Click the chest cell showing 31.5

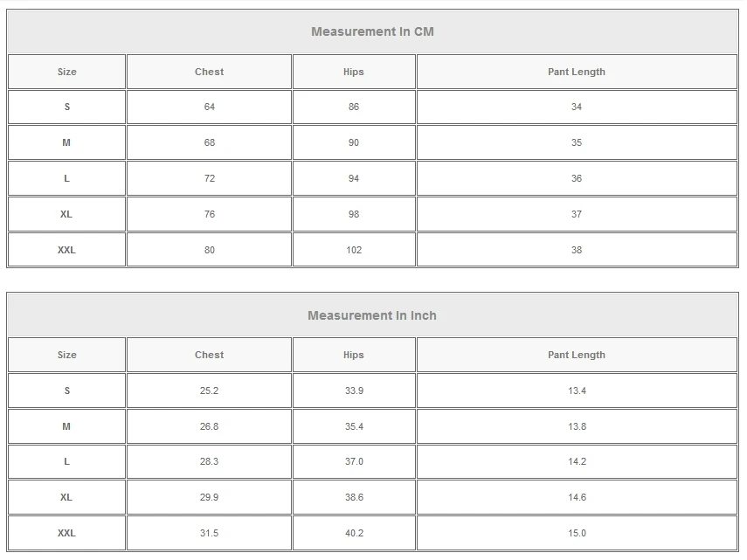[x=209, y=533]
